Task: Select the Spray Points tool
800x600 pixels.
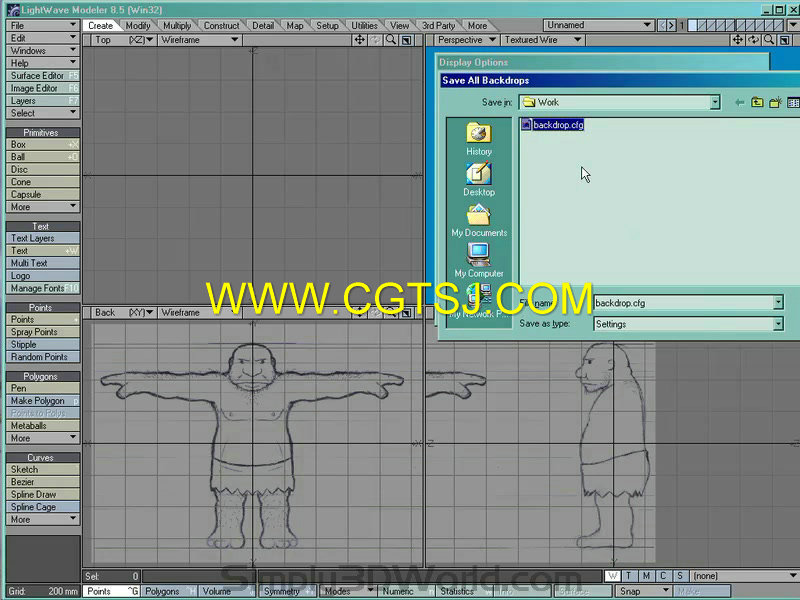Action: coord(43,332)
